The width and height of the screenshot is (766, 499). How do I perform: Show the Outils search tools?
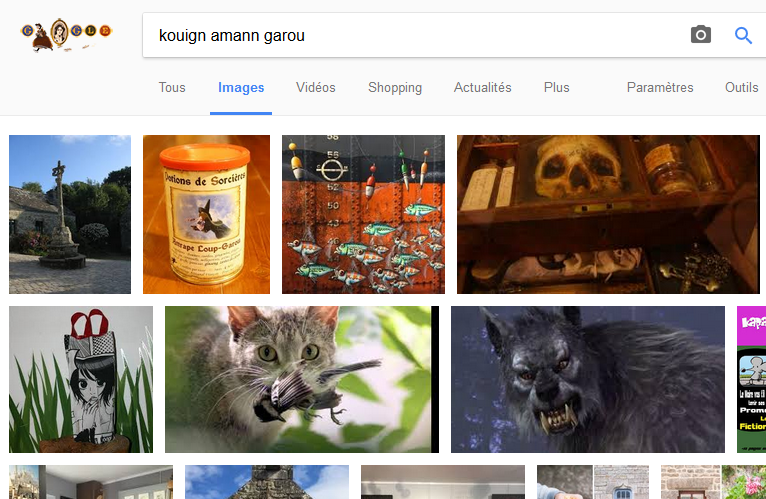click(x=741, y=87)
